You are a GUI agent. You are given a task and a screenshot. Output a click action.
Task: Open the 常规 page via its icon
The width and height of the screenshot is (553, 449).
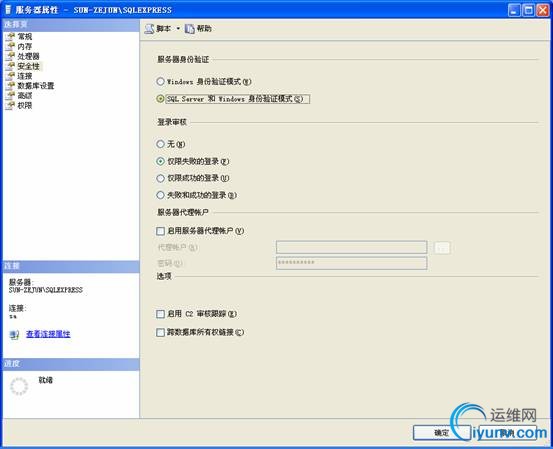coord(11,36)
